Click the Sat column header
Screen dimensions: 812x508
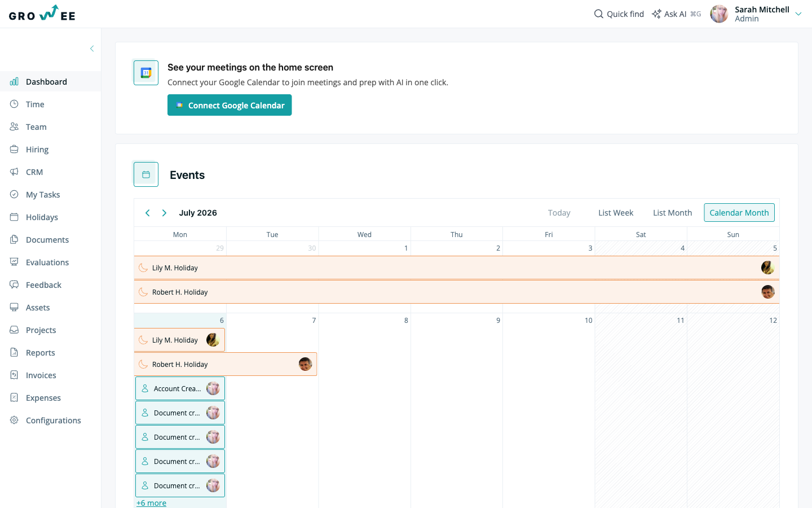641,234
